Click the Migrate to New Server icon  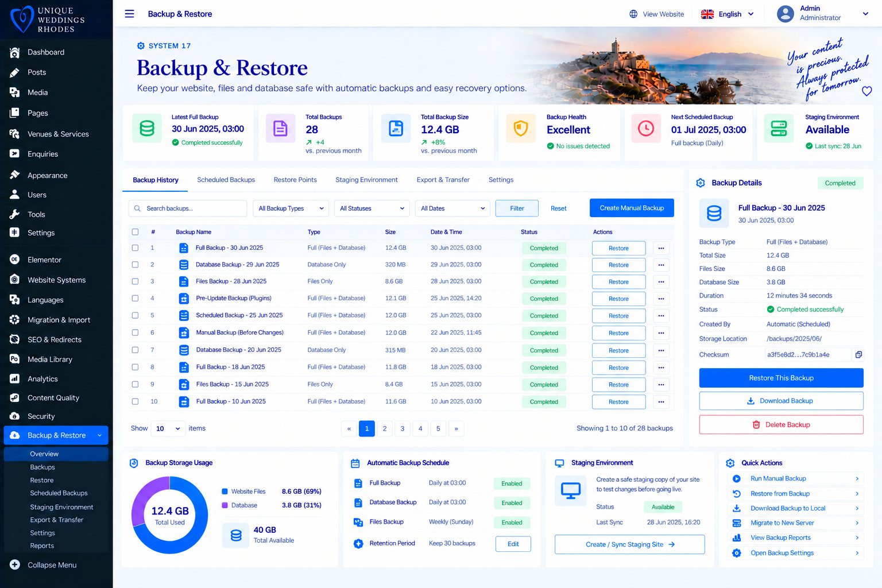click(737, 523)
